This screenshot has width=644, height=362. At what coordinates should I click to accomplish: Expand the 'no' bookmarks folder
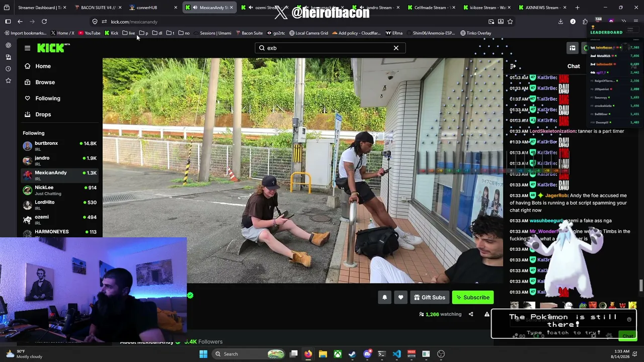point(184,33)
